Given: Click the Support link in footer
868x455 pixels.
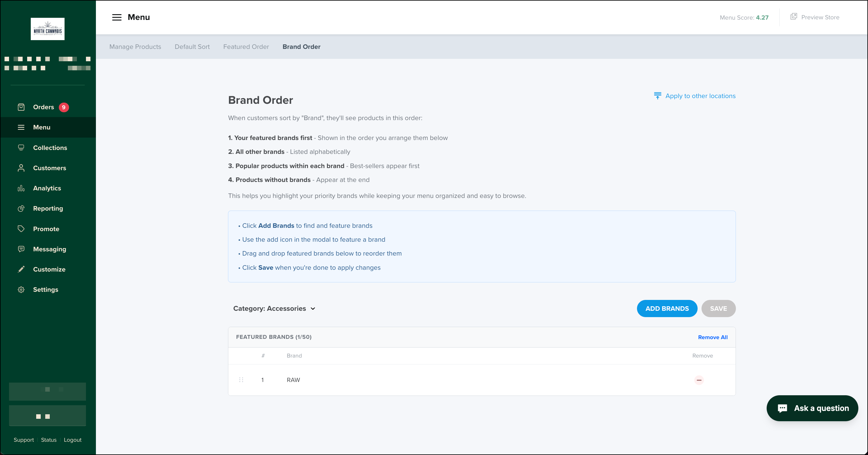Looking at the screenshot, I should [24, 440].
